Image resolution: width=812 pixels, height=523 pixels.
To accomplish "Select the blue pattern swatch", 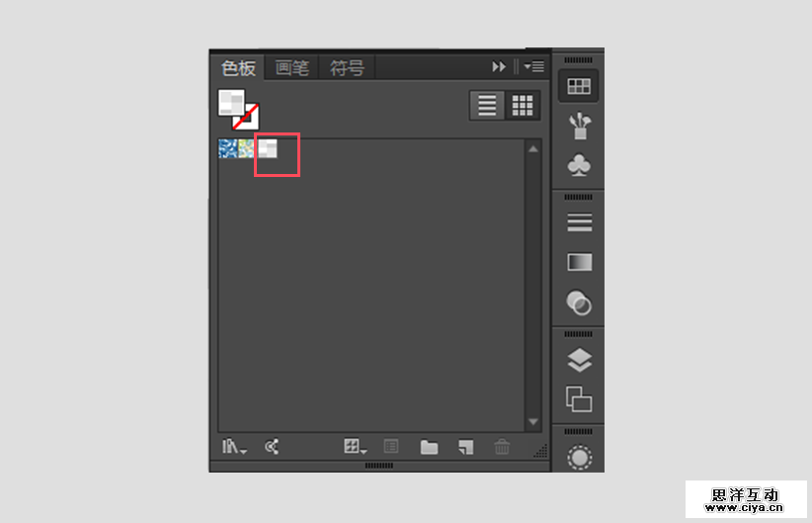I will point(228,148).
